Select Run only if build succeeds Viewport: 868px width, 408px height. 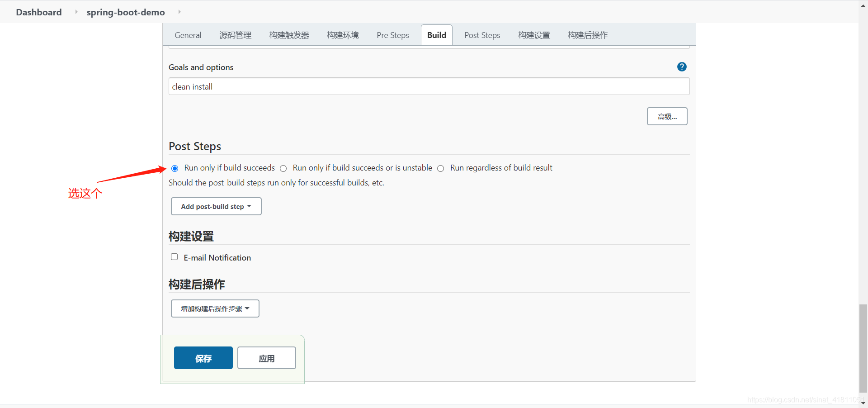tap(175, 168)
